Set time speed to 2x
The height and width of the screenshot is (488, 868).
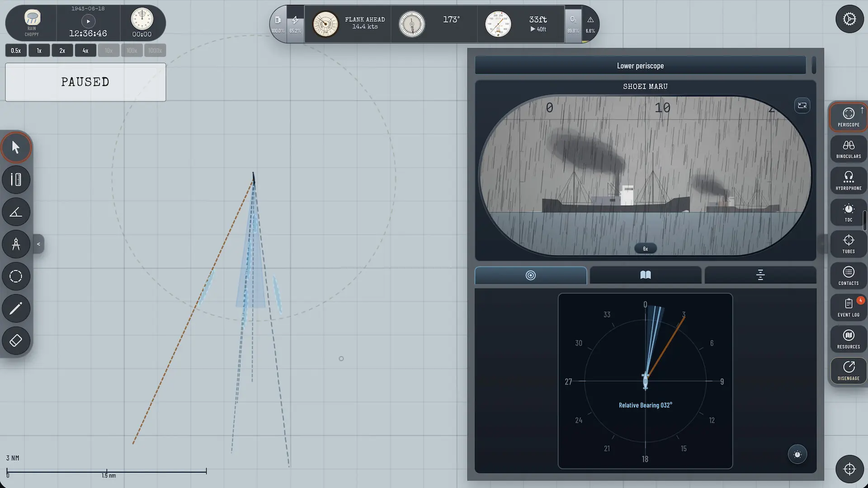click(x=62, y=51)
